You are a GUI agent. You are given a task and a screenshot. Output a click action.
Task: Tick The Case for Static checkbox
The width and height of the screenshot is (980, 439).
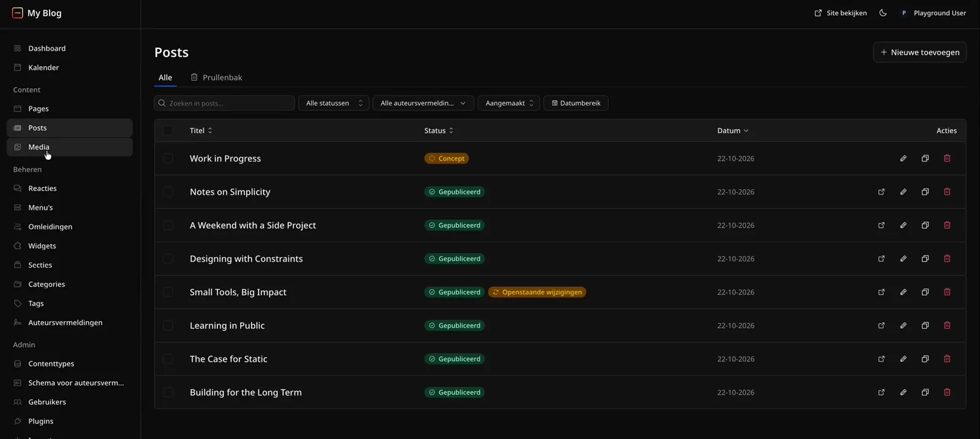point(168,359)
